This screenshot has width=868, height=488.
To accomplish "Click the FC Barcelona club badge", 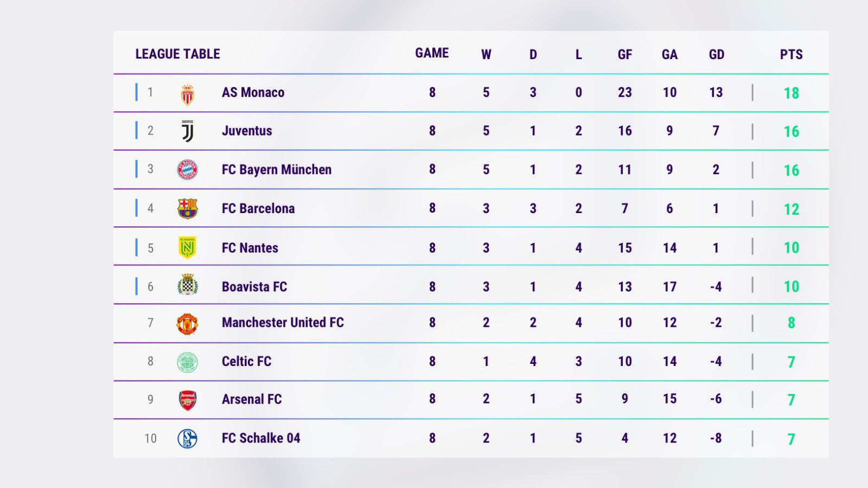I will (x=187, y=208).
